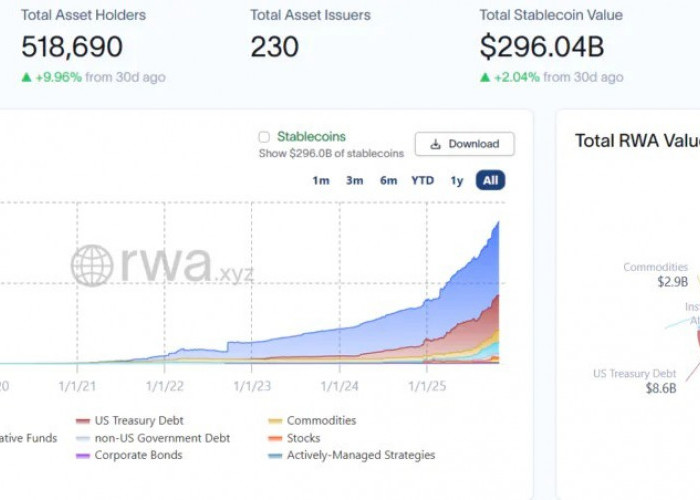
Task: Click the orange Stocks legend marker
Action: (275, 438)
